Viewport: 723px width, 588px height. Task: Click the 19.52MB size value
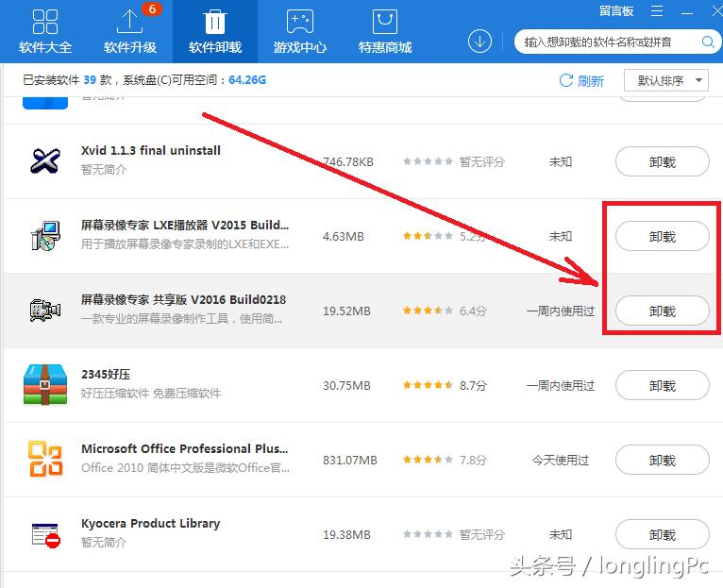click(346, 311)
